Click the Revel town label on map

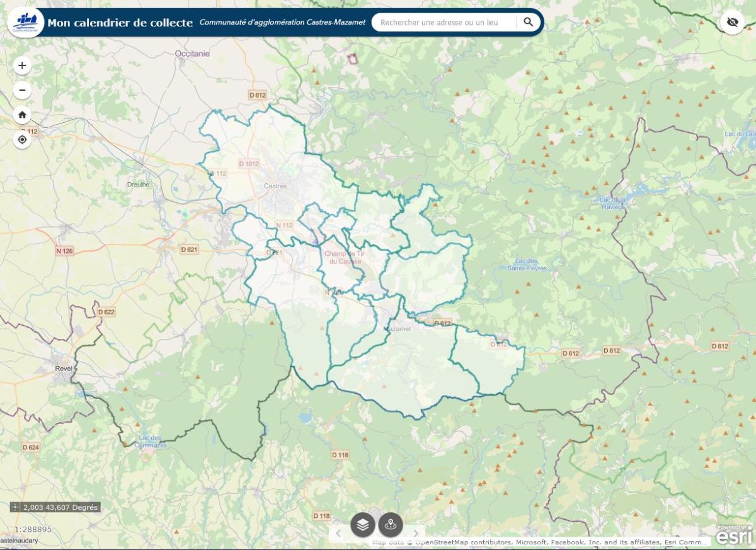click(64, 369)
